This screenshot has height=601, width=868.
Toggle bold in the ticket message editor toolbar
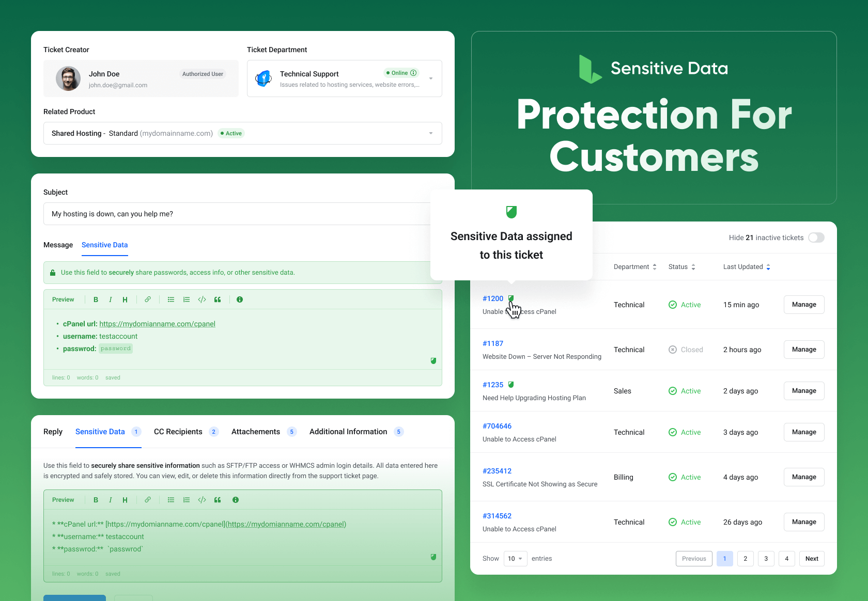click(x=96, y=299)
